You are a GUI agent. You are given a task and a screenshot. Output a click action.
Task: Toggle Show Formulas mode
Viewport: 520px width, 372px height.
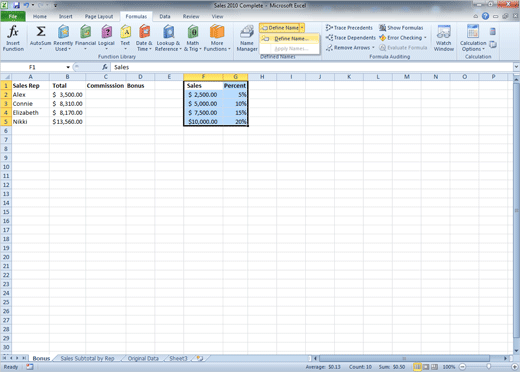point(401,28)
